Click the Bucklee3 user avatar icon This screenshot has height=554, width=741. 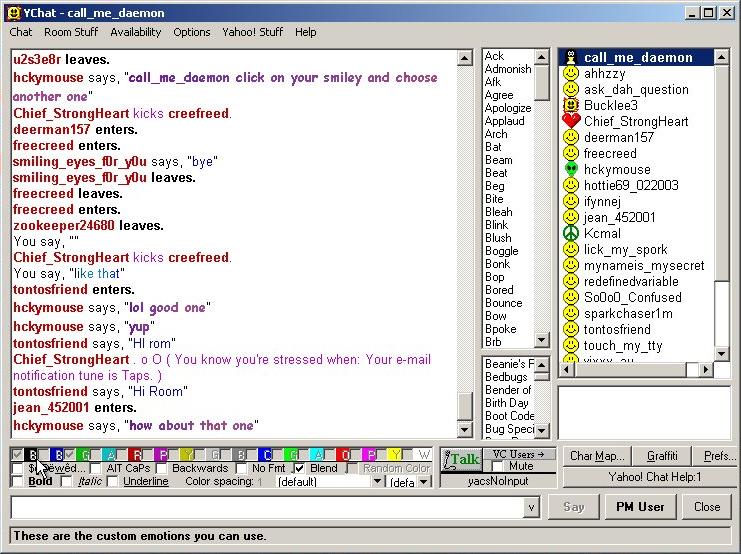pyautogui.click(x=571, y=105)
